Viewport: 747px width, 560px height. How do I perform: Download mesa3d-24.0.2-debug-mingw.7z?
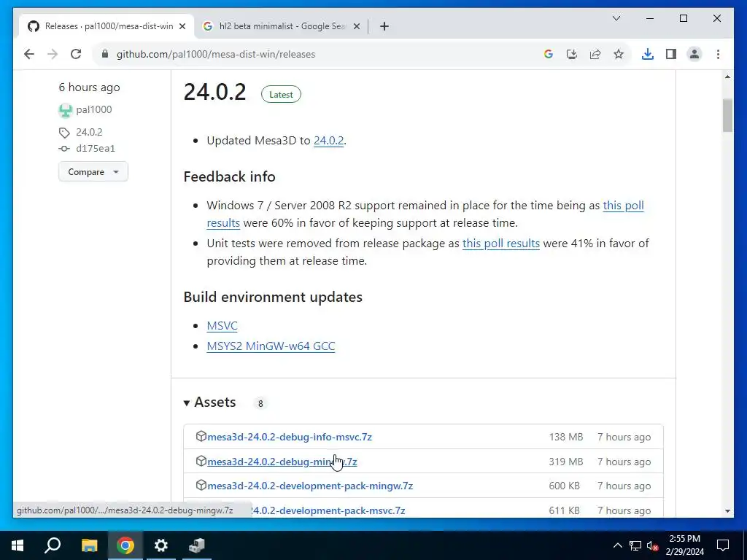(282, 462)
